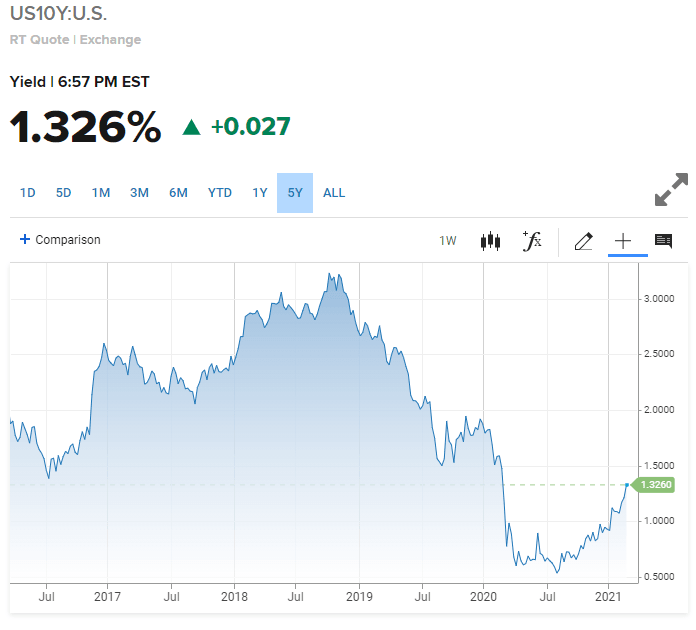Open the fx studies indicator menu

[x=532, y=240]
